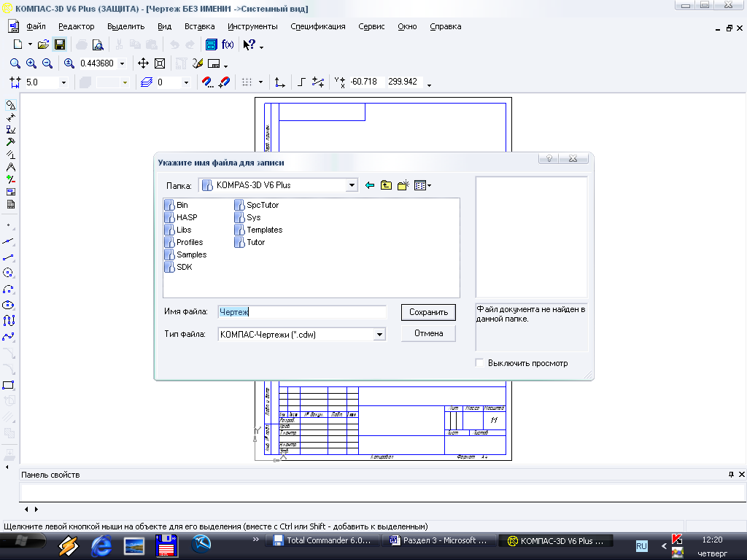Click the pan view icon
The height and width of the screenshot is (560, 747).
pos(143,63)
